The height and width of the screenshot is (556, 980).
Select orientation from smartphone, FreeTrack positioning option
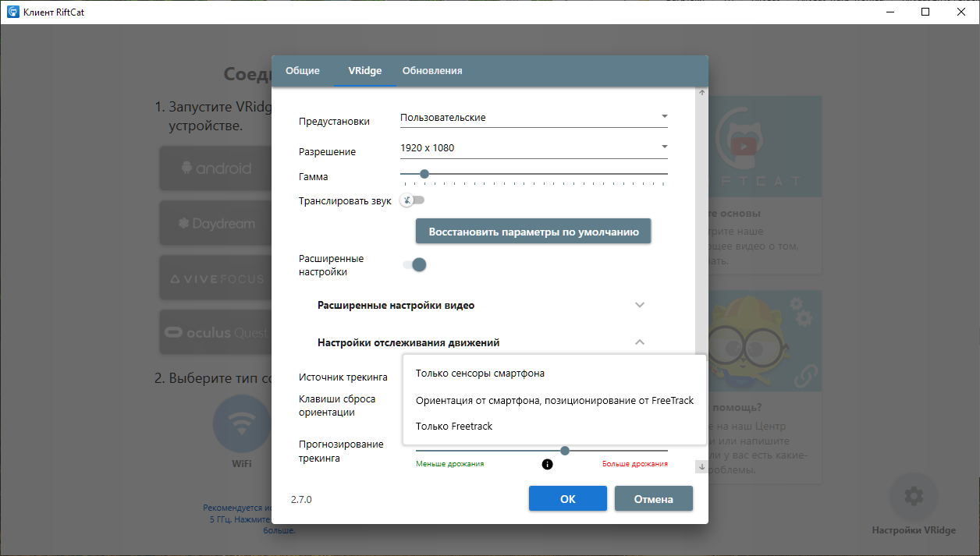point(555,400)
